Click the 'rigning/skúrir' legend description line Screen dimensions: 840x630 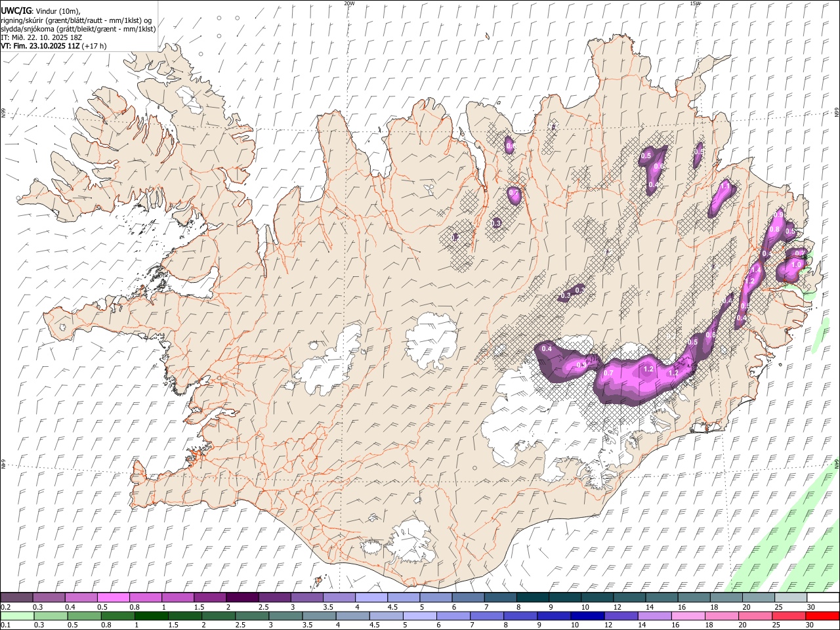76,20
